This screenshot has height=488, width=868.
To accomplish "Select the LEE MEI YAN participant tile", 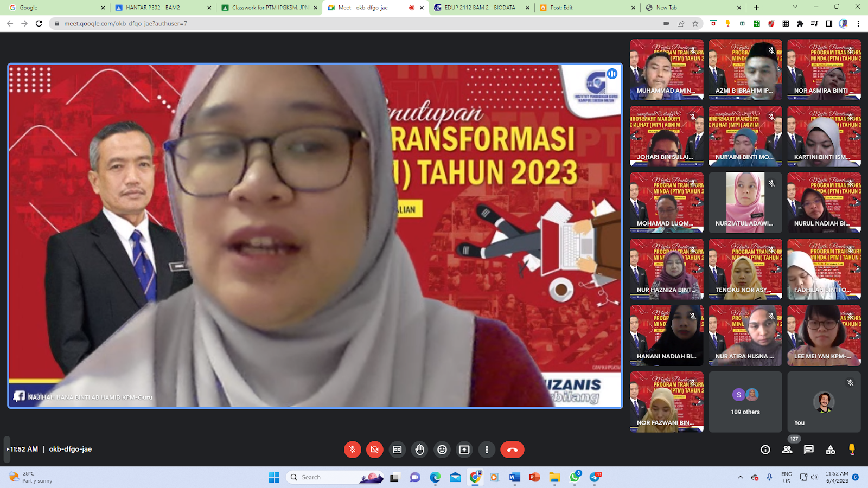I will click(824, 335).
